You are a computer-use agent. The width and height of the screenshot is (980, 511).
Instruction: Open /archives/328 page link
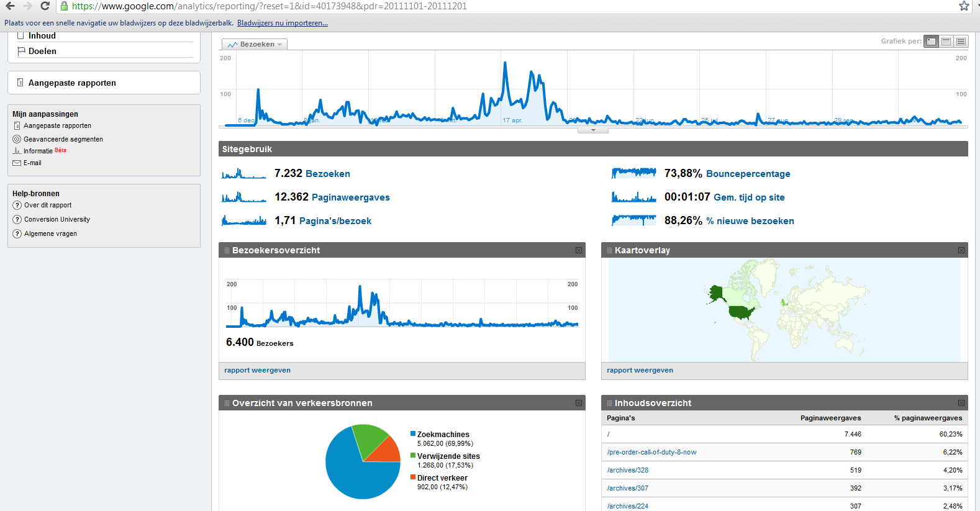tap(628, 471)
